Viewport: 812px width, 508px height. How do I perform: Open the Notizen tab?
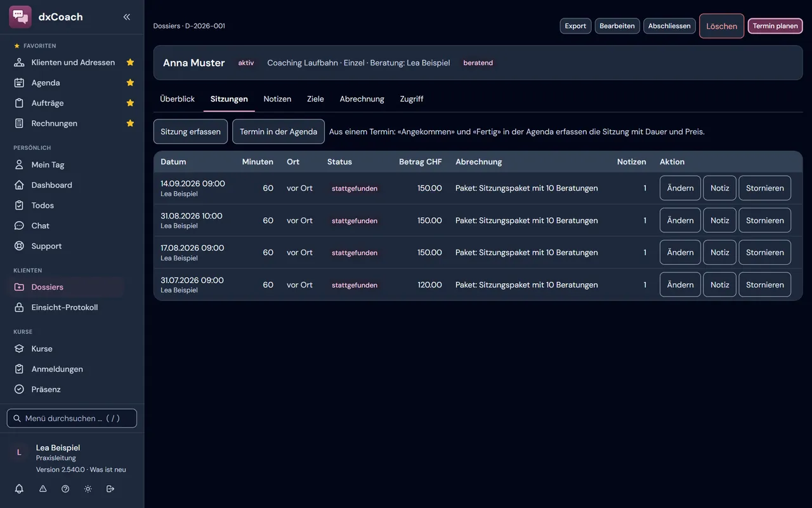click(x=277, y=99)
